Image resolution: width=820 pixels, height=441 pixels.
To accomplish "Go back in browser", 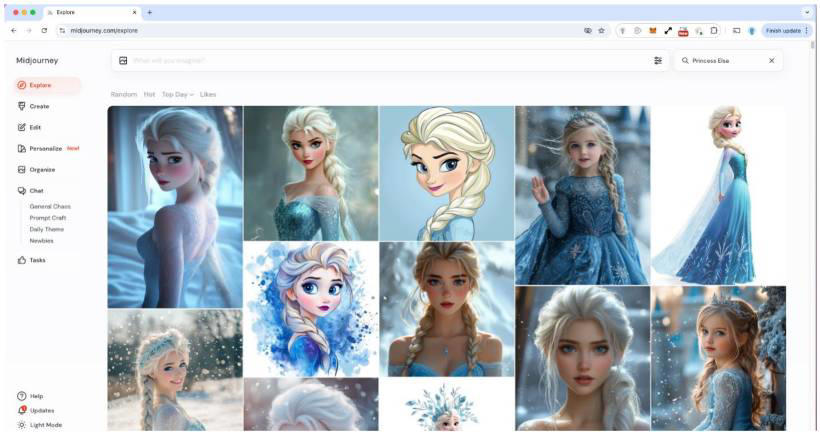I will pos(14,31).
